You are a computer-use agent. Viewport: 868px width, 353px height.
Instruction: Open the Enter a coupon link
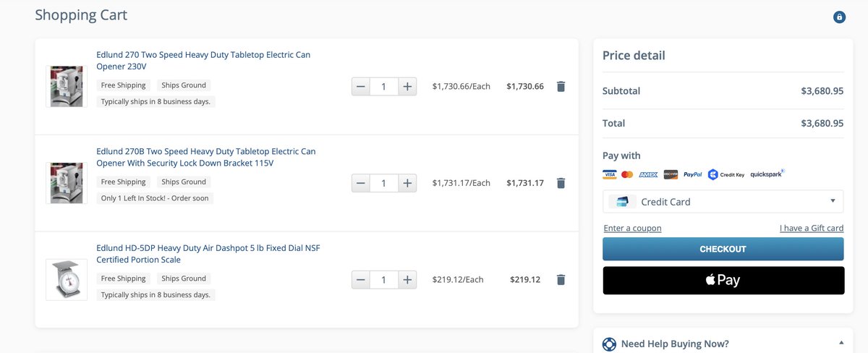pos(632,228)
